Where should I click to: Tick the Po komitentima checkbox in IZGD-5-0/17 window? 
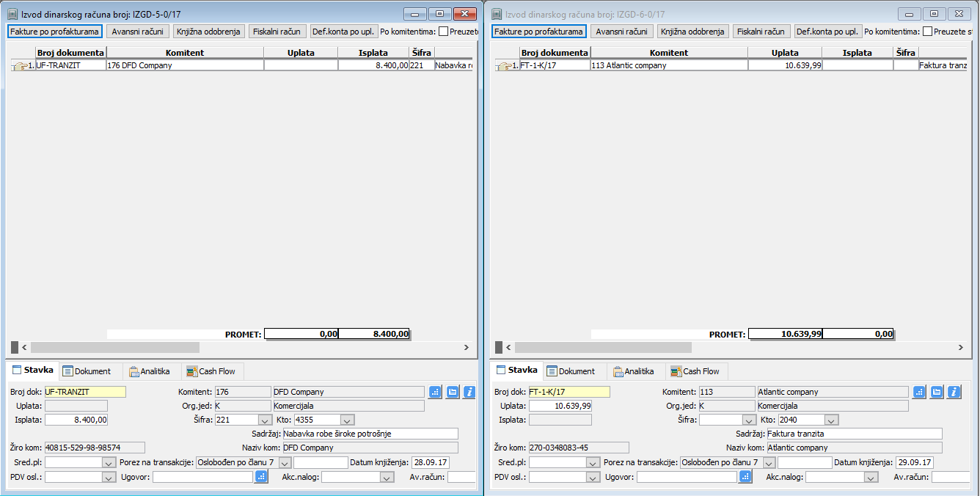click(x=443, y=32)
